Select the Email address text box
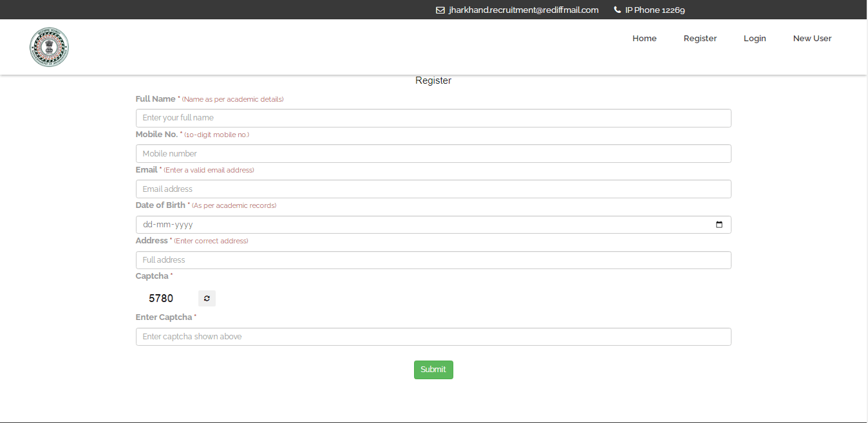Image resolution: width=868 pixels, height=423 pixels. pos(433,189)
